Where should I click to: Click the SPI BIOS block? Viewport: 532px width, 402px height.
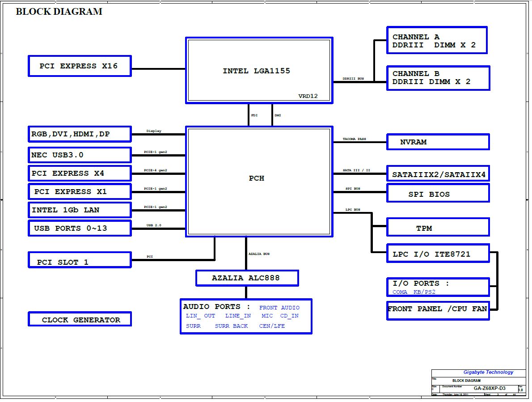tap(438, 194)
